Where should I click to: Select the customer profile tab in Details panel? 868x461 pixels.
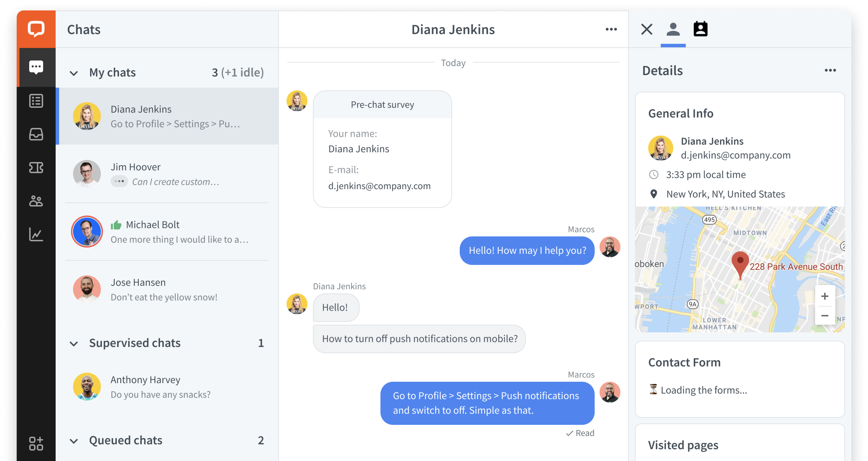coord(673,29)
